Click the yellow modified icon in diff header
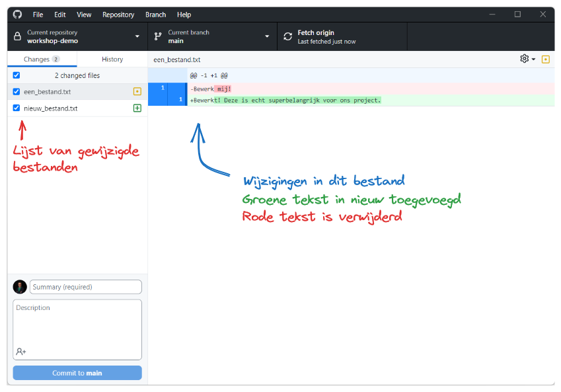The height and width of the screenshot is (392, 561). pyautogui.click(x=545, y=59)
